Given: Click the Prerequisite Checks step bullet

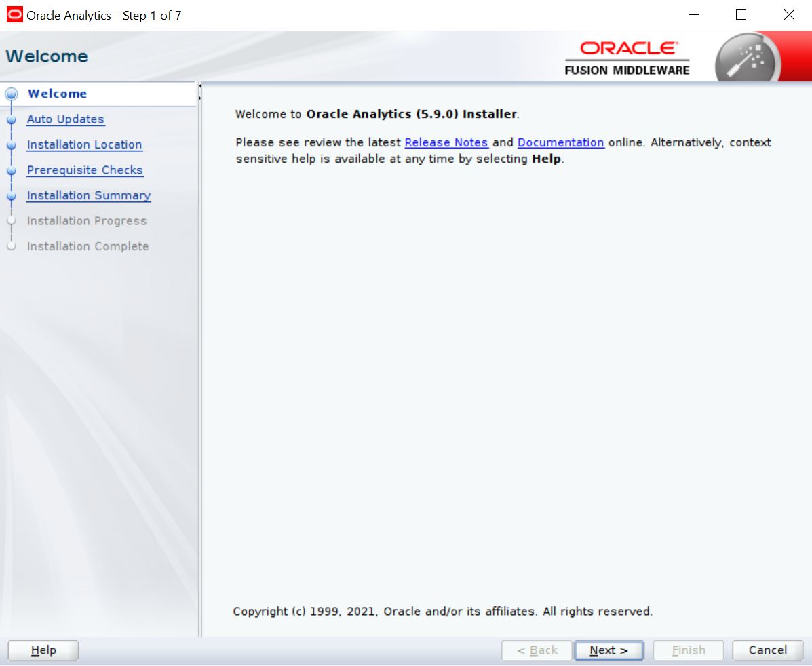Looking at the screenshot, I should click(x=12, y=170).
